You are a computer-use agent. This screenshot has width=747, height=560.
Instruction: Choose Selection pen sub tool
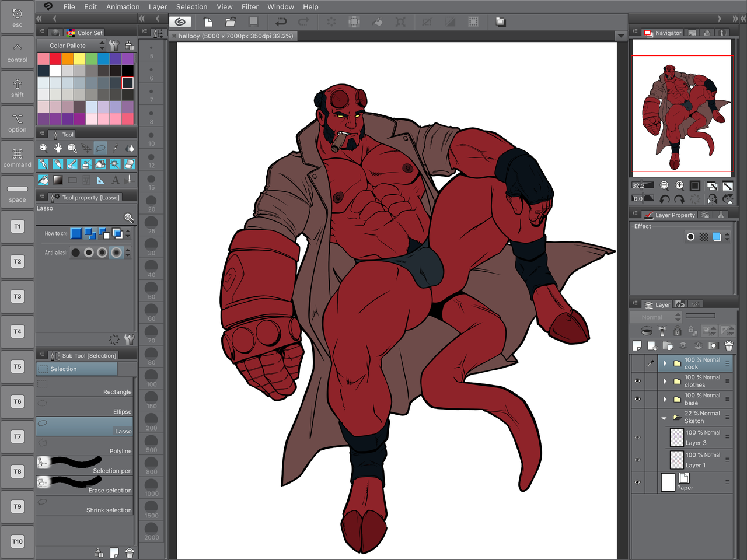[85, 466]
